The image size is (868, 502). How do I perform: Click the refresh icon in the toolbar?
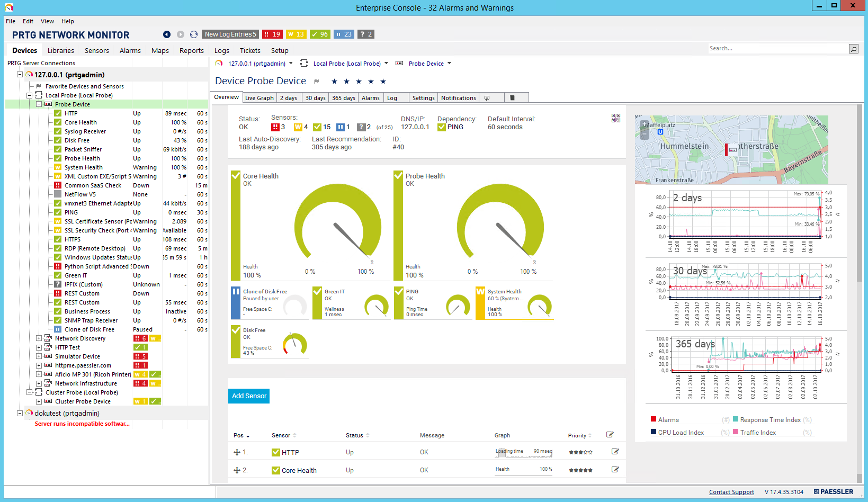pos(194,34)
